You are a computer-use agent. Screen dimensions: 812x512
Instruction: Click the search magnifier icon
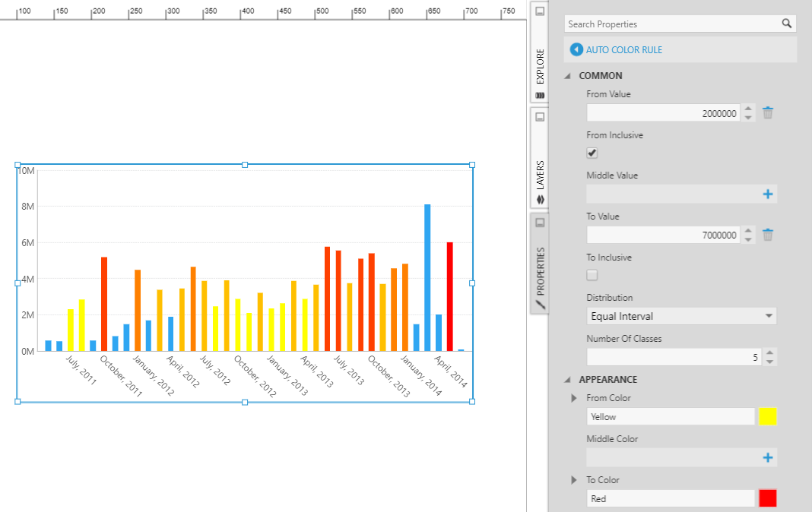tap(786, 24)
